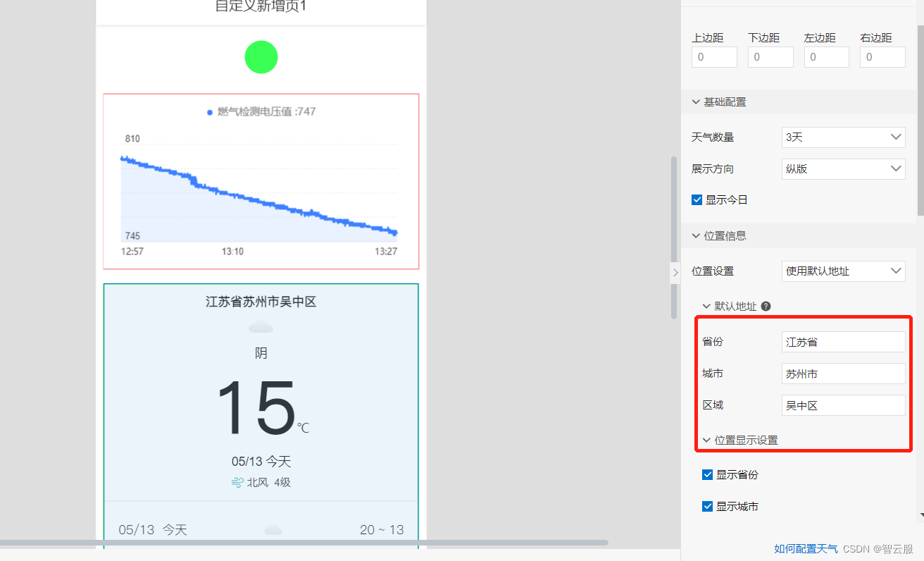Click the date label 05/13 今天 under temperature

coord(261,462)
